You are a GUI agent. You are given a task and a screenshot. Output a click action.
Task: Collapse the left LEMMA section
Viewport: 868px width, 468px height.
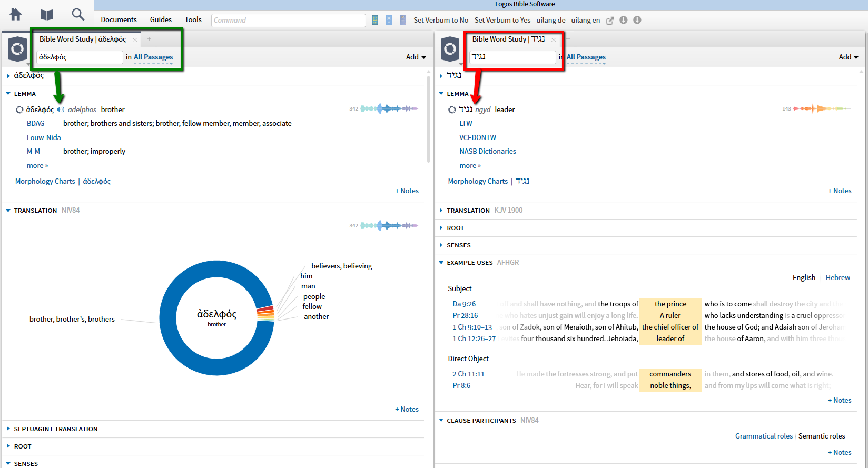(8, 94)
